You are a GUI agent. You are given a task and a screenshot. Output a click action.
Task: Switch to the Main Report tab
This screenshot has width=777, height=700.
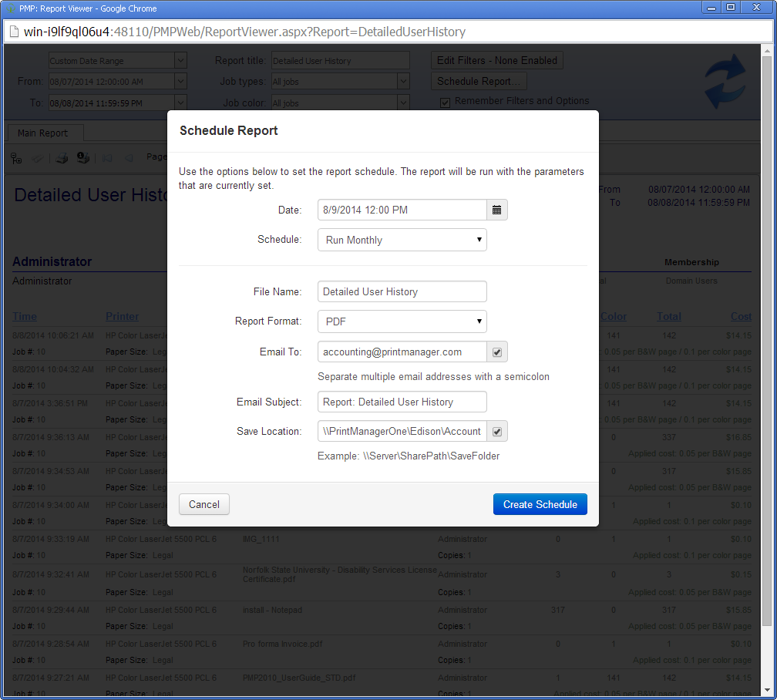(x=42, y=133)
